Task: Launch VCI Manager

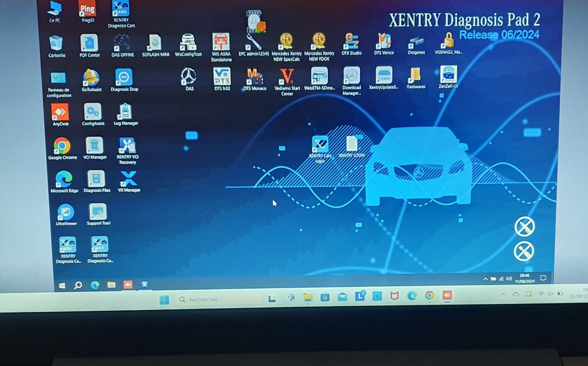Action: tap(95, 148)
